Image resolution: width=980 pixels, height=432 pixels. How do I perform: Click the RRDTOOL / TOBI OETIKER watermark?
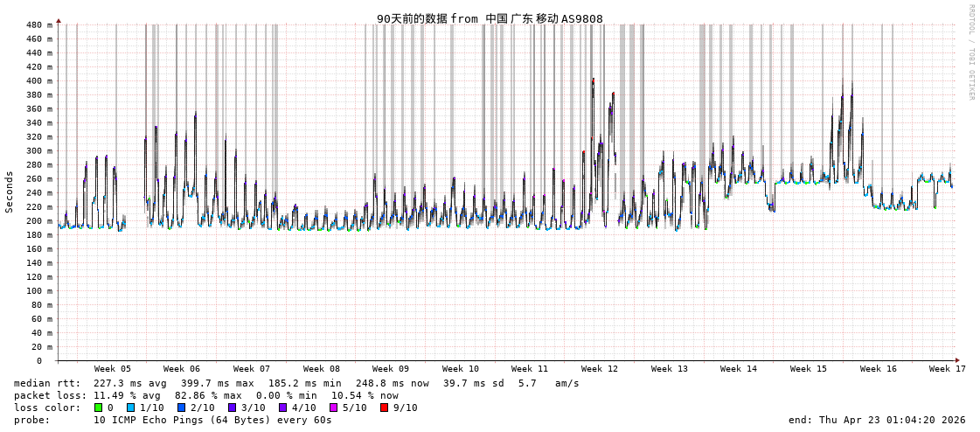(x=970, y=52)
